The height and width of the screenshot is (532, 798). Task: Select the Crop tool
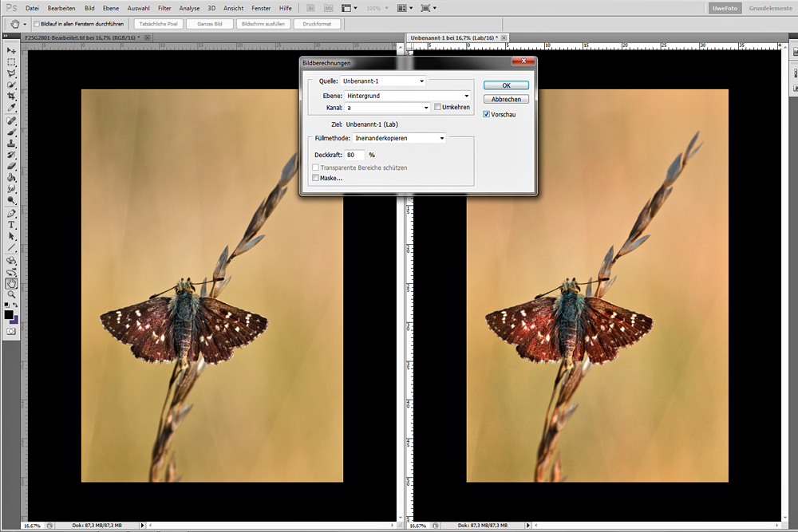click(x=12, y=96)
